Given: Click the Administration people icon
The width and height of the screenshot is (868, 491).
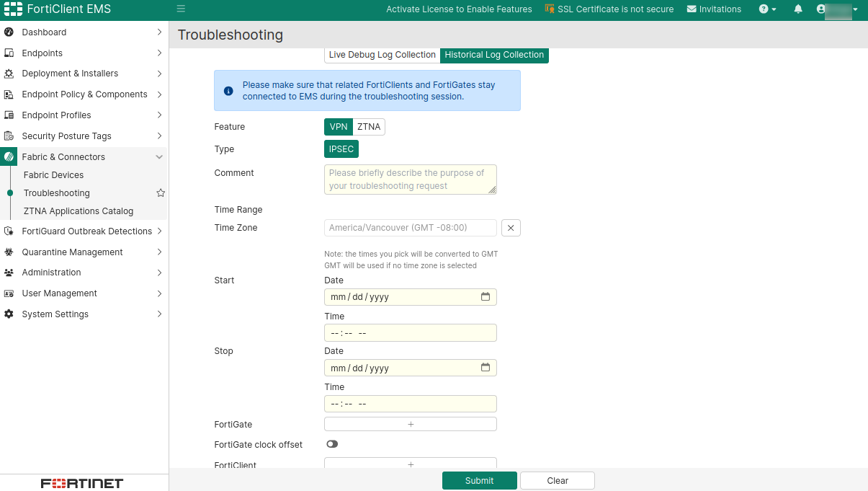Looking at the screenshot, I should tap(9, 273).
